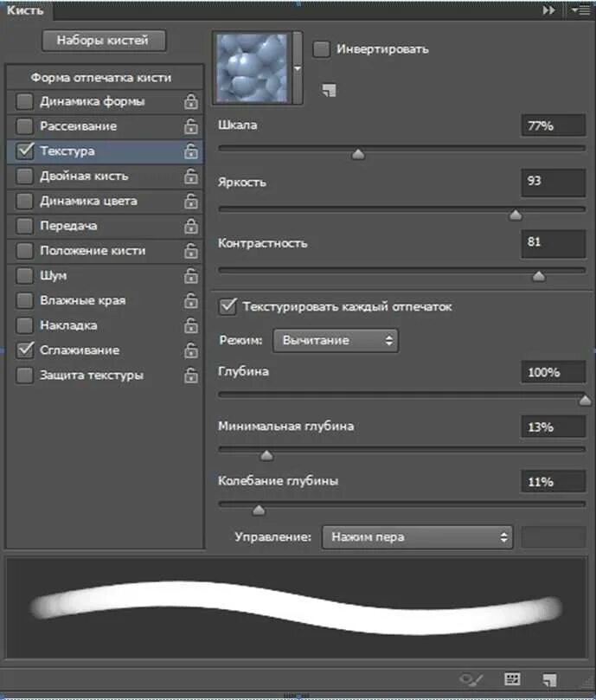
Task: Enable the Динамика формы checkbox
Action: click(24, 101)
